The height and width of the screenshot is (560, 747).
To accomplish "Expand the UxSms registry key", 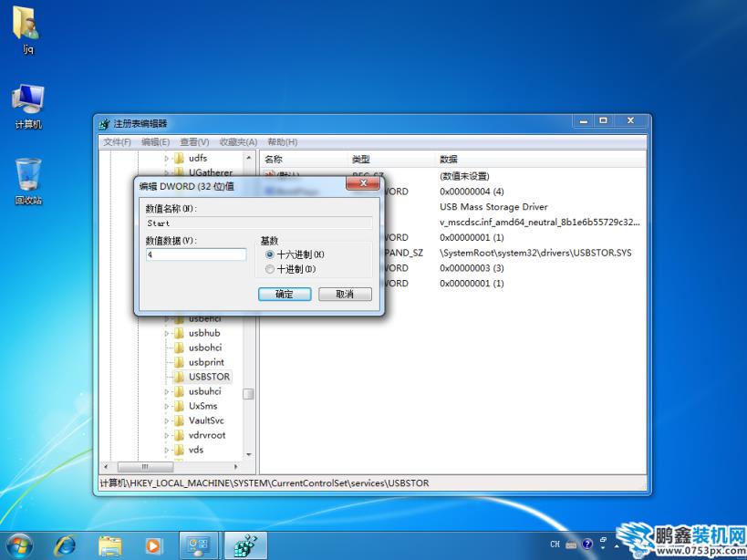I will [167, 407].
